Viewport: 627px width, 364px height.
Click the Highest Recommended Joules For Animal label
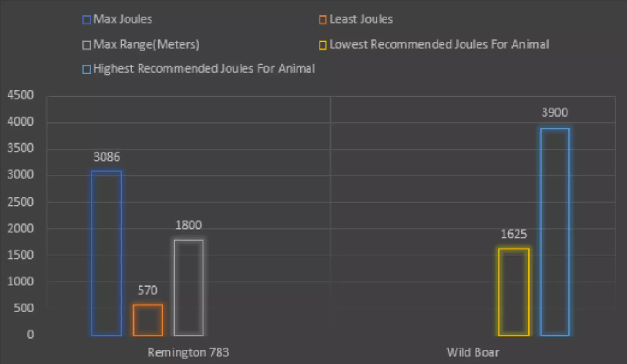204,69
